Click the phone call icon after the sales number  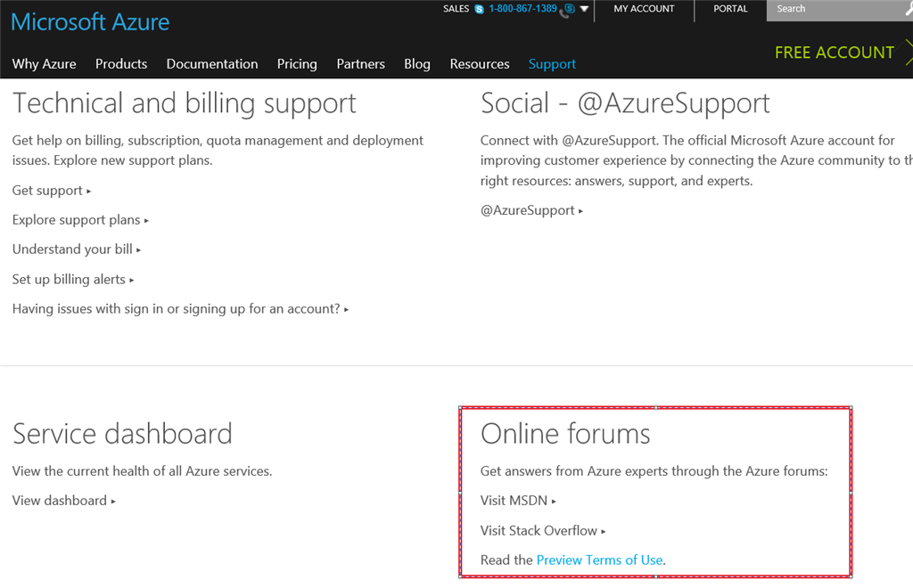click(567, 10)
